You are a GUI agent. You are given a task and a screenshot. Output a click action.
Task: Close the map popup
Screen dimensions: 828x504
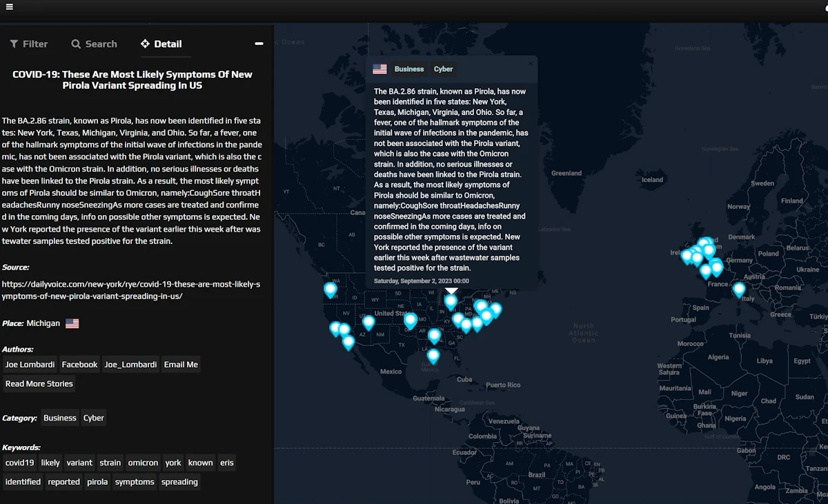coord(531,63)
